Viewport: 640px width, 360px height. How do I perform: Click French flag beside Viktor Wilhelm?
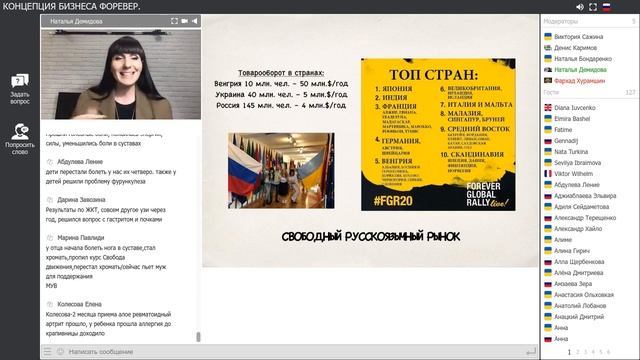click(x=548, y=173)
